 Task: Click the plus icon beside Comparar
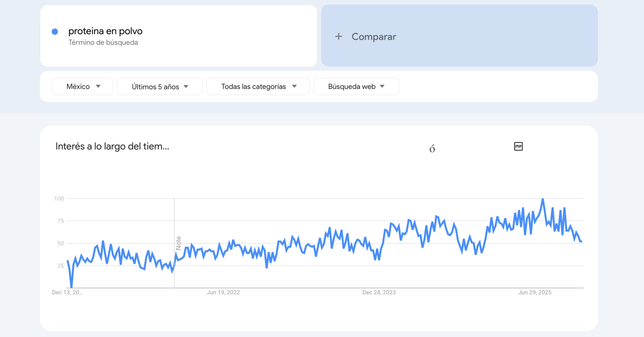click(x=338, y=37)
